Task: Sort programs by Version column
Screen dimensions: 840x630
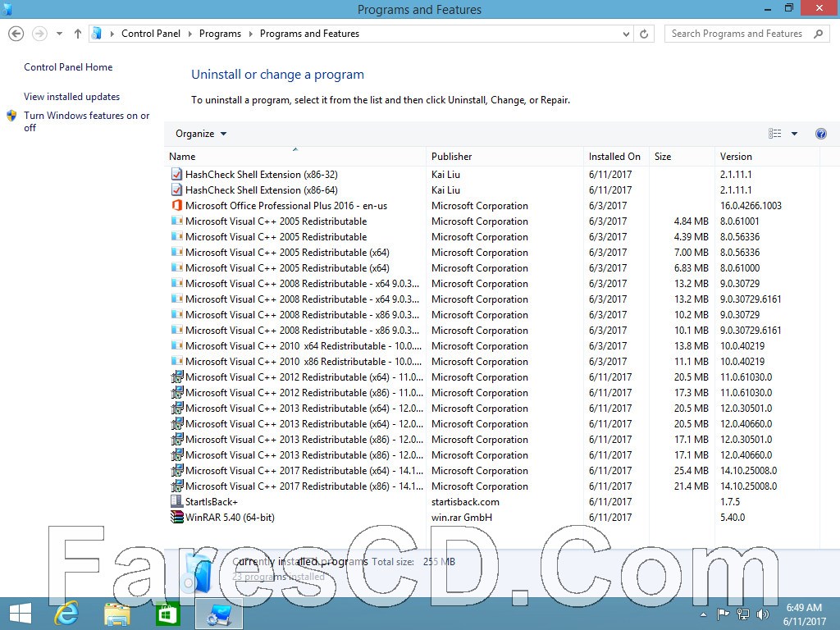Action: click(736, 157)
